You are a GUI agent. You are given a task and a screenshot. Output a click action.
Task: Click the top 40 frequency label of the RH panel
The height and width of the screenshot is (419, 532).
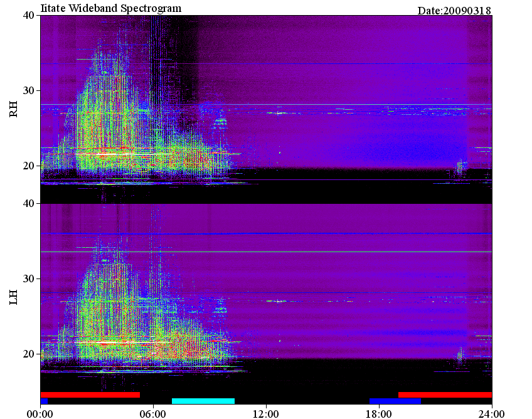pos(29,15)
